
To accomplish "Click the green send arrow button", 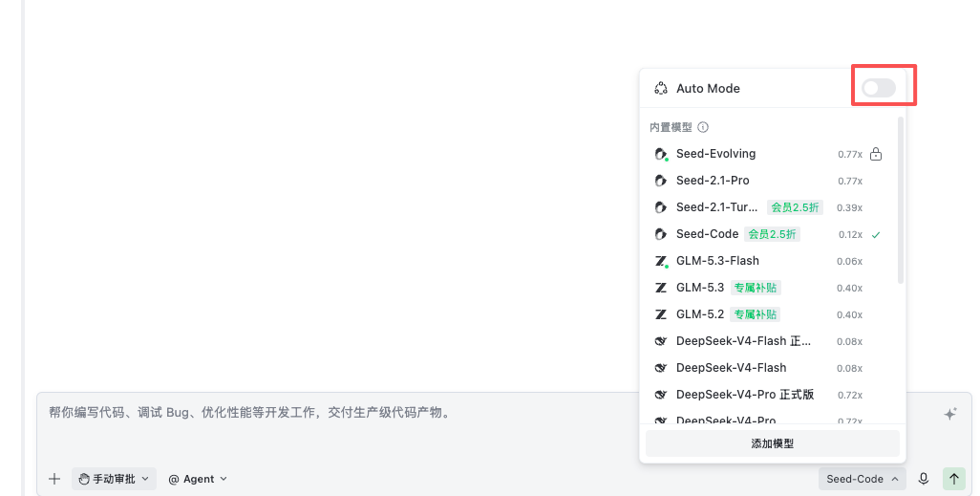I will click(x=954, y=479).
